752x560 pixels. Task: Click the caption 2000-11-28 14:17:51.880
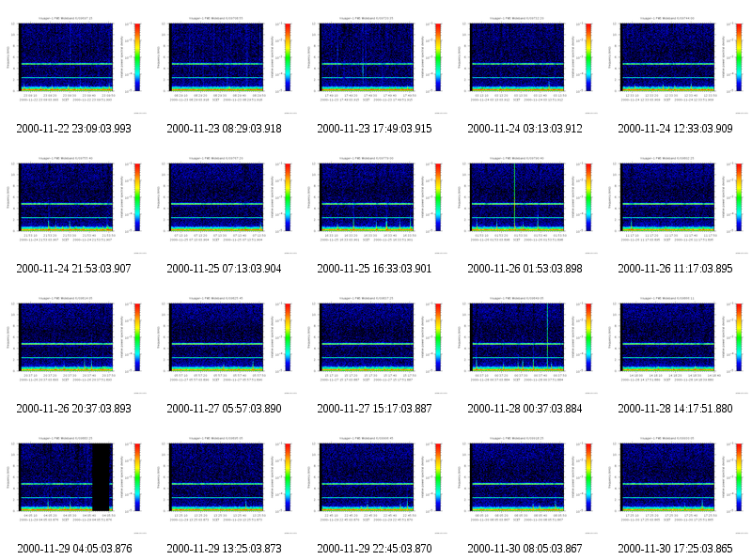click(x=675, y=409)
